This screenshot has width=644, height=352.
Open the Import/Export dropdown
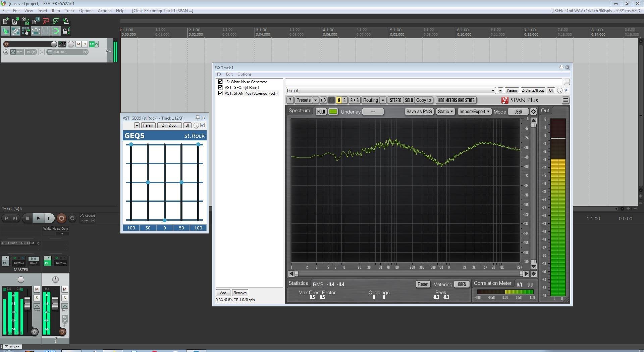coord(474,112)
